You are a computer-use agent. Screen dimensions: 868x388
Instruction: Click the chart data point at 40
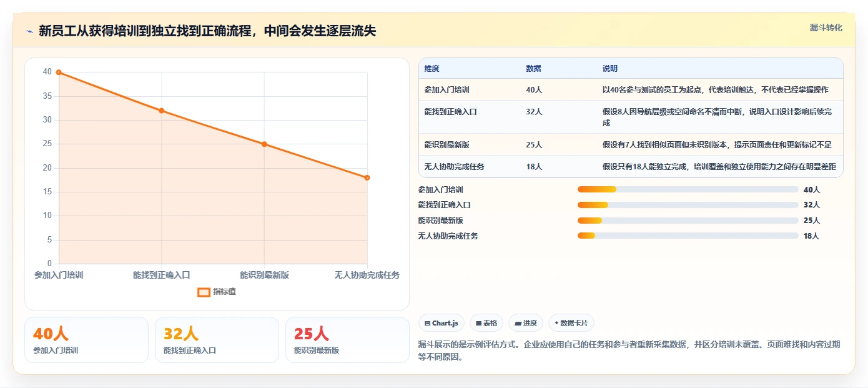[x=59, y=72]
